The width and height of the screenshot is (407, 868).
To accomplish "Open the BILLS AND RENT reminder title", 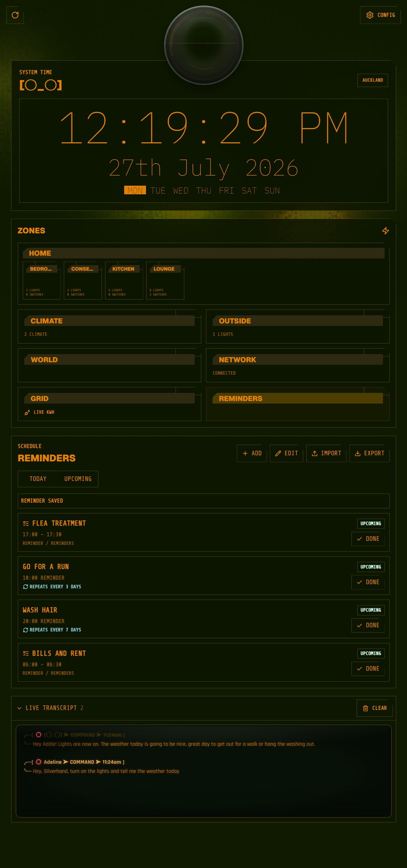I will (59, 653).
